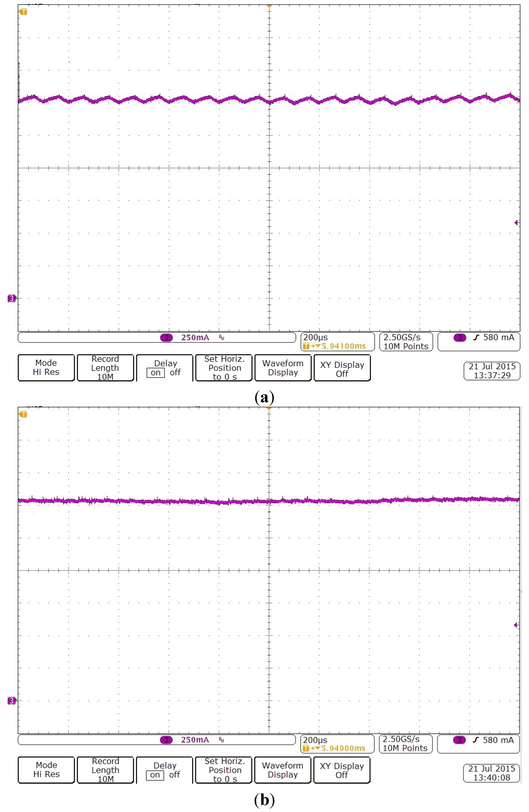529x812 pixels.
Task: Click orange trigger T marker in bottom plot
Action: [23, 414]
